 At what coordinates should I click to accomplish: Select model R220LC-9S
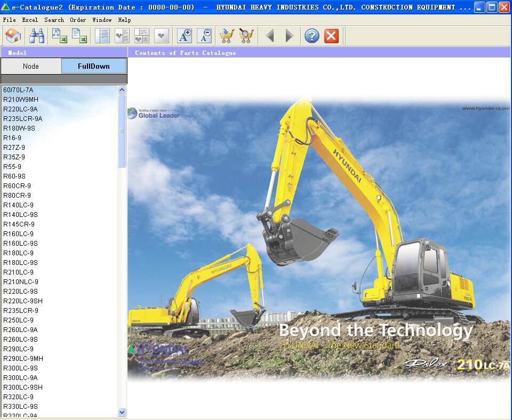point(21,292)
